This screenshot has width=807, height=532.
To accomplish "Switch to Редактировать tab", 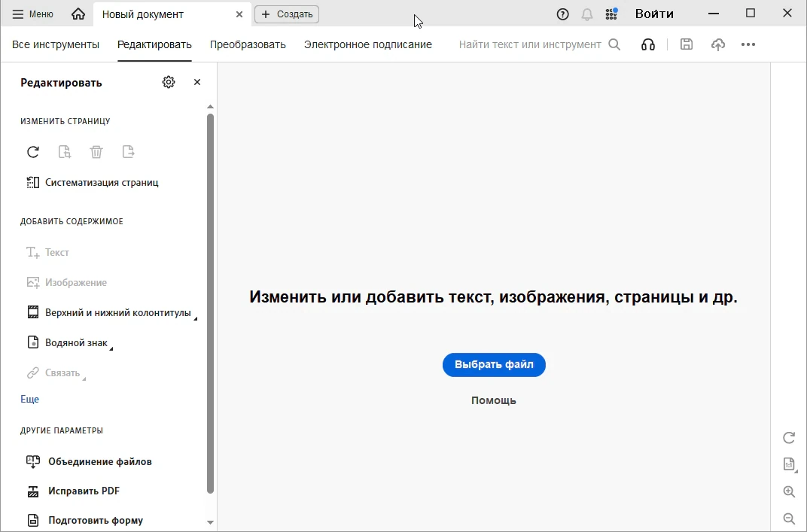I will (x=154, y=44).
